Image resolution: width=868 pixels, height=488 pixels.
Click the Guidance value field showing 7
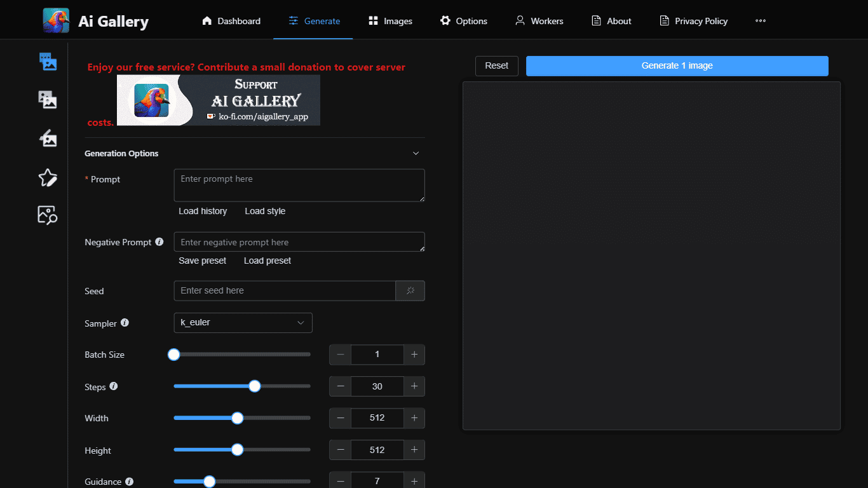tap(377, 481)
